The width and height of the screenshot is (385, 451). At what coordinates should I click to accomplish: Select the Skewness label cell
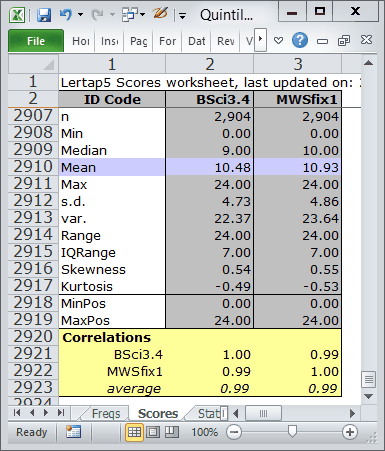112,269
